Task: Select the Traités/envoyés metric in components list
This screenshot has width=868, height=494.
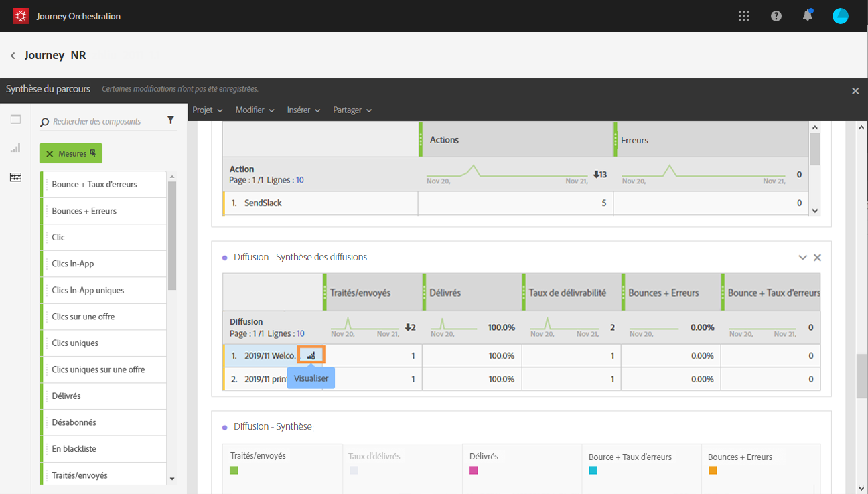Action: (103, 475)
